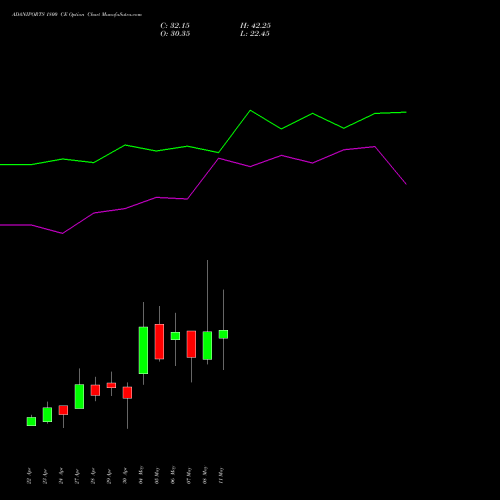Click the '04 May' date axis label
The width and height of the screenshot is (500, 500).
click(x=141, y=475)
